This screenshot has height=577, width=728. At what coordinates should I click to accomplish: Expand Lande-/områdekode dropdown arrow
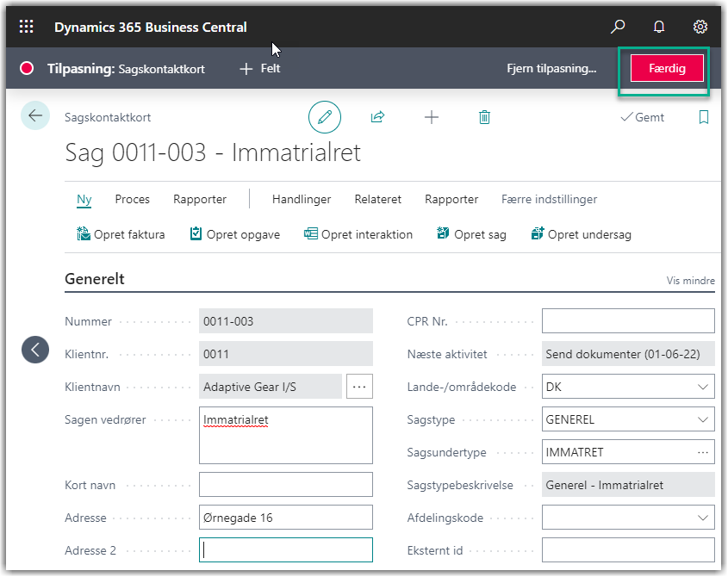coord(703,388)
